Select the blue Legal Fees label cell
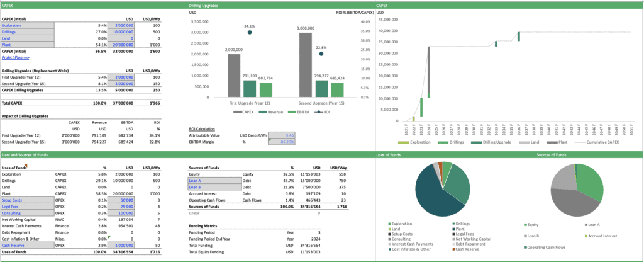This screenshot has height=262, width=644. click(28, 207)
